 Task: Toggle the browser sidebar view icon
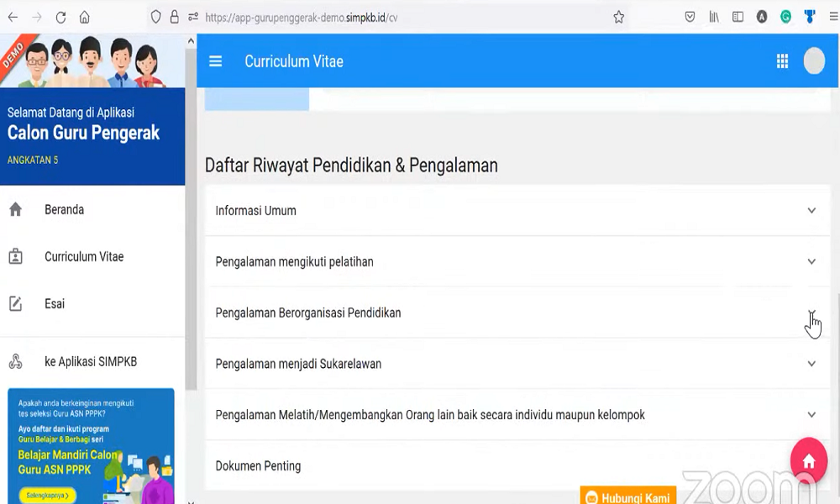pyautogui.click(x=738, y=17)
